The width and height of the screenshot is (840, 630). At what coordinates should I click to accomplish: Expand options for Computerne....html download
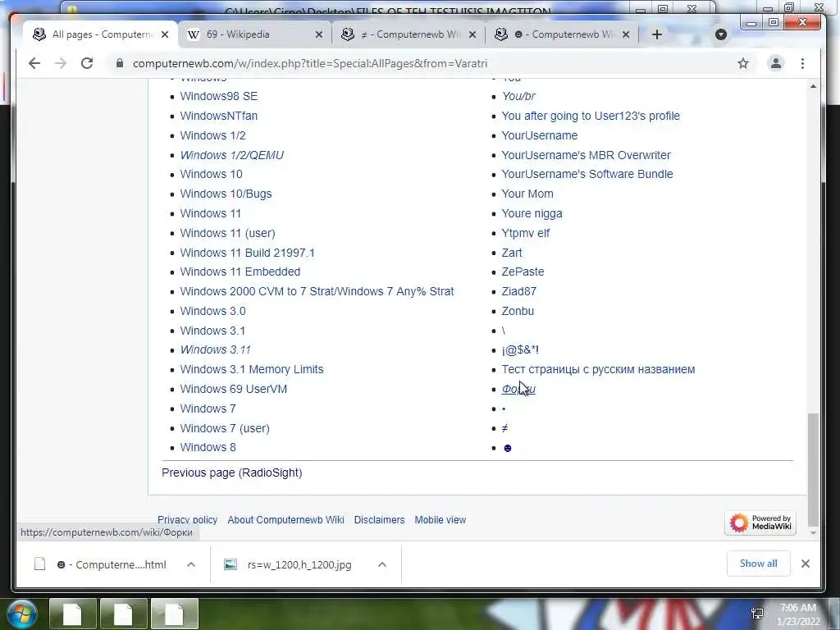(190, 564)
